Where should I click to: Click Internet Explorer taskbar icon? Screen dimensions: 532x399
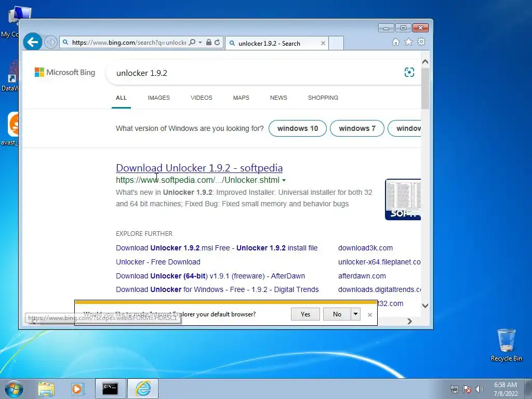(143, 389)
